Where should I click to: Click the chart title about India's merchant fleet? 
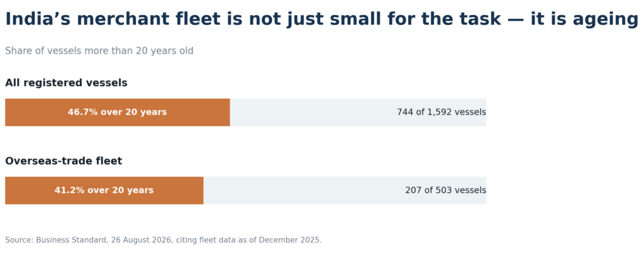(x=321, y=19)
